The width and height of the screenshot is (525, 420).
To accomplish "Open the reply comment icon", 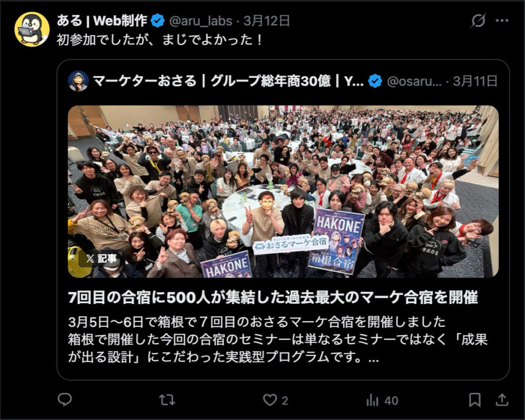I will click(x=65, y=399).
